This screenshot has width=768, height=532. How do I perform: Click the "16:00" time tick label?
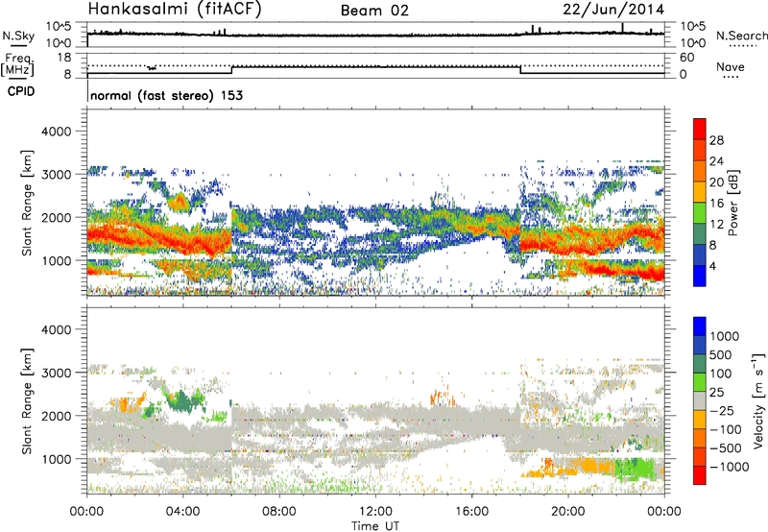(471, 512)
